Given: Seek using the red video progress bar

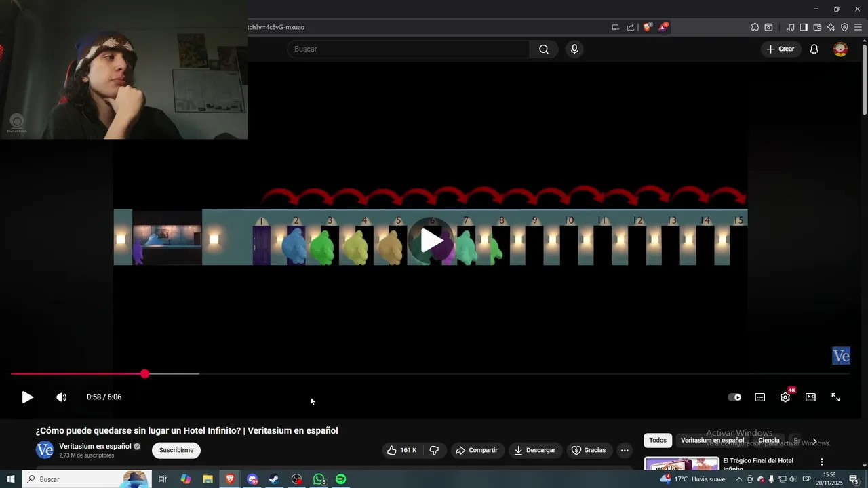Looking at the screenshot, I should click(x=430, y=373).
